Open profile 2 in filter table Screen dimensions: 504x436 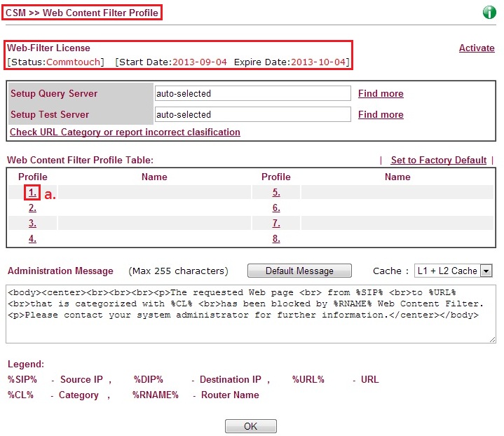(32, 208)
